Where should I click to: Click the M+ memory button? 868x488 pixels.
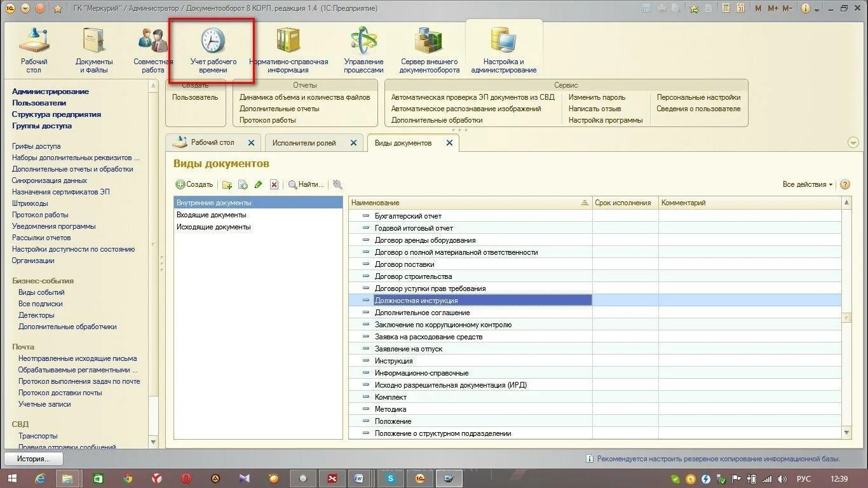(773, 8)
